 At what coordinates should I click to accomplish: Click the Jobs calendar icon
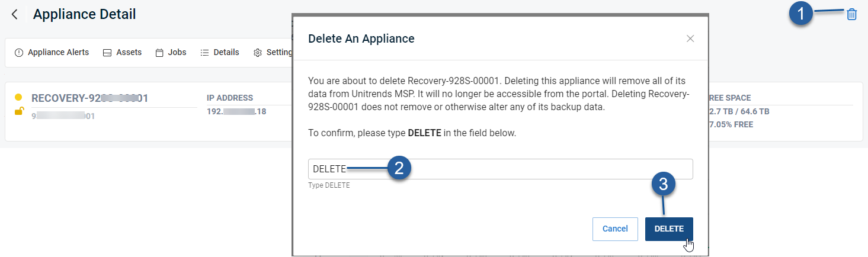point(159,53)
